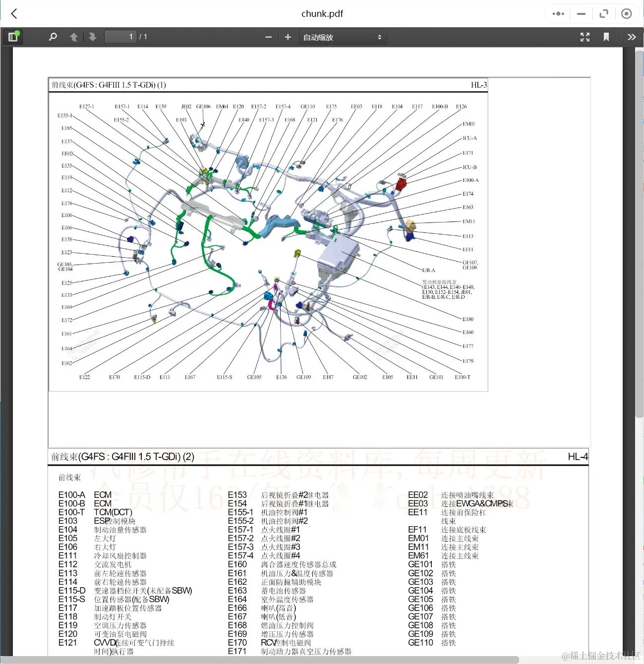Go to previous page arrow

[x=73, y=37]
